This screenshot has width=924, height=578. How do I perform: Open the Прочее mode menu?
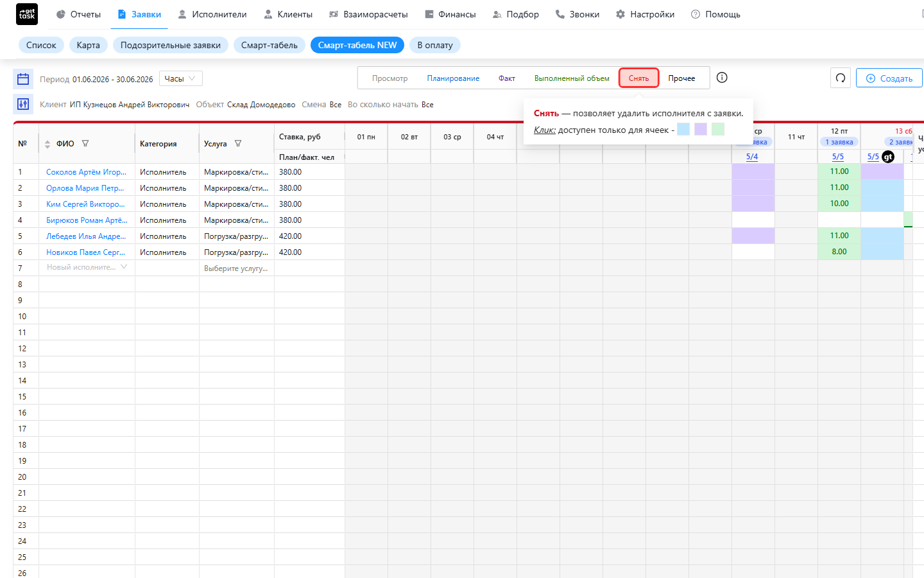[x=681, y=78]
